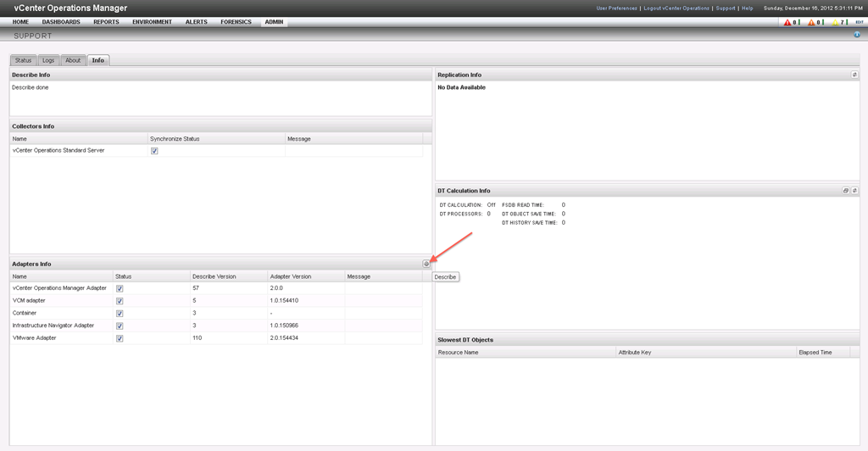Switch to the Logs tab
The image size is (868, 451).
(x=48, y=60)
